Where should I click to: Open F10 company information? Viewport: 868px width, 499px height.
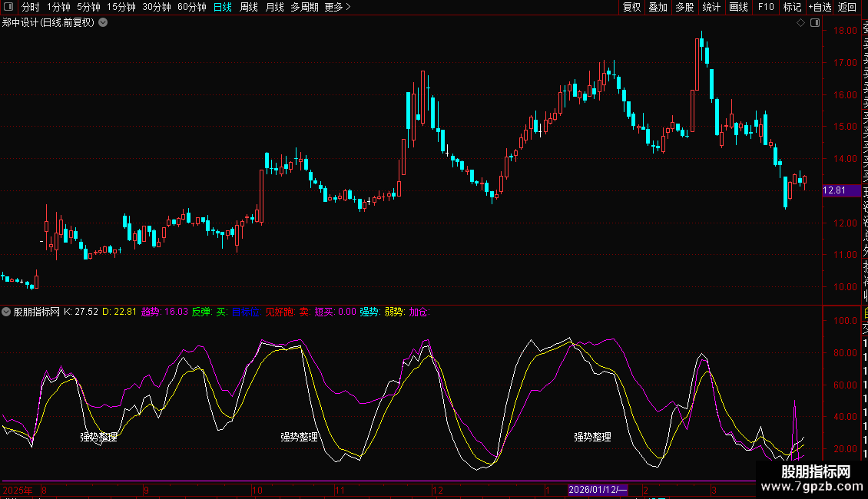766,7
